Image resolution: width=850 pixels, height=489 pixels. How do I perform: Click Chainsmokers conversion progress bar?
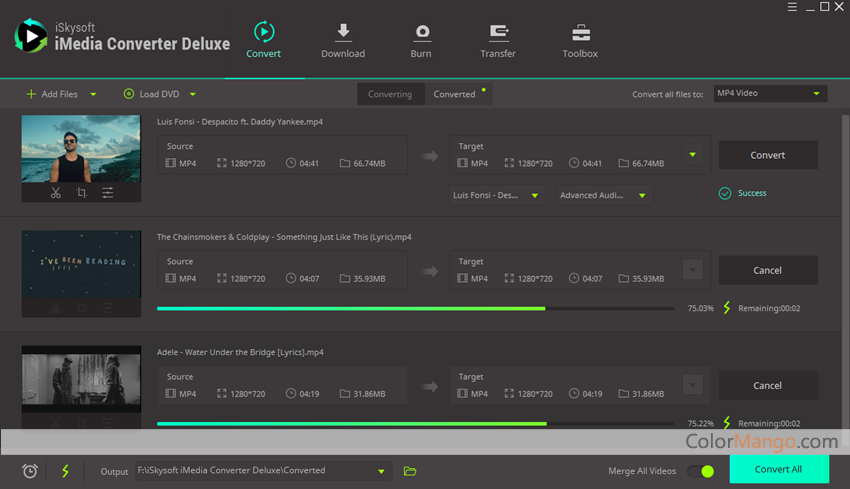pyautogui.click(x=415, y=308)
